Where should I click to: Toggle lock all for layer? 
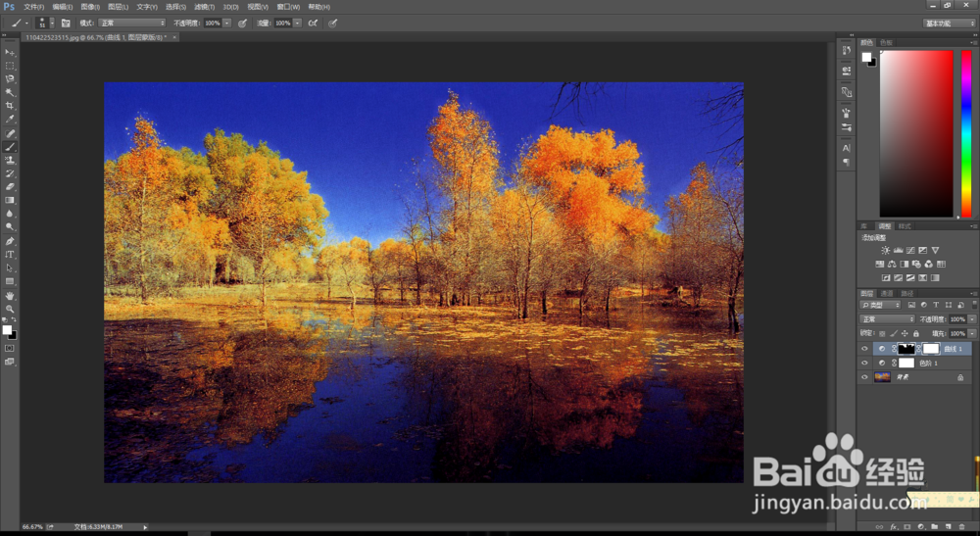coord(916,333)
